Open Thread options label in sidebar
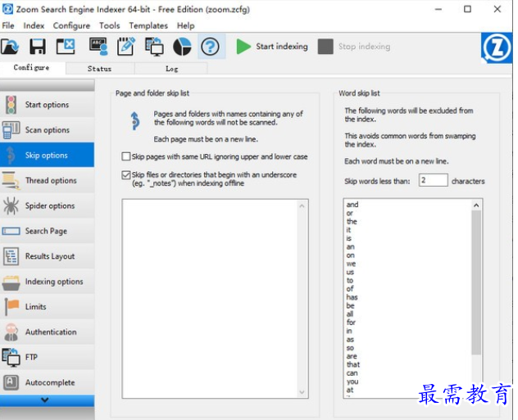Screen dimensions: 518x420 (x=51, y=180)
